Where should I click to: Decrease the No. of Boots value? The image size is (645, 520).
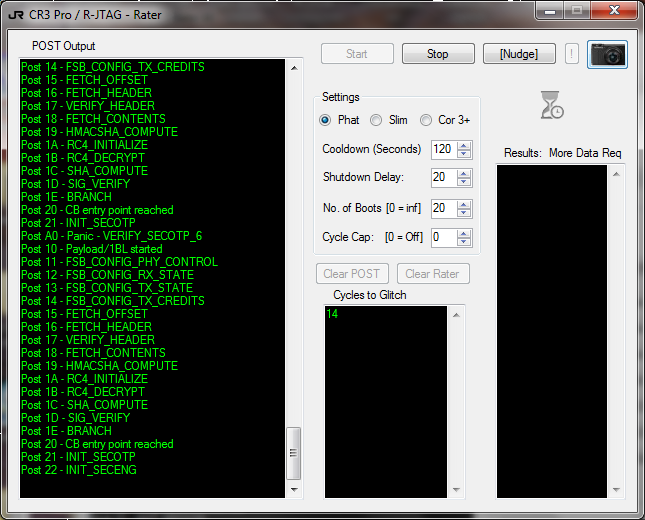tap(464, 213)
